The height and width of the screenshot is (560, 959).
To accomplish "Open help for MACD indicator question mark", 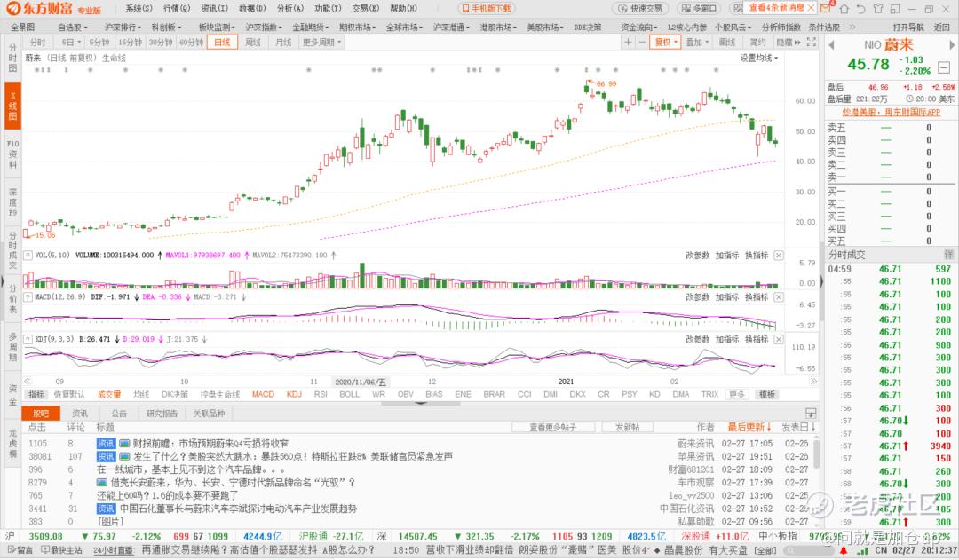I will click(x=28, y=297).
